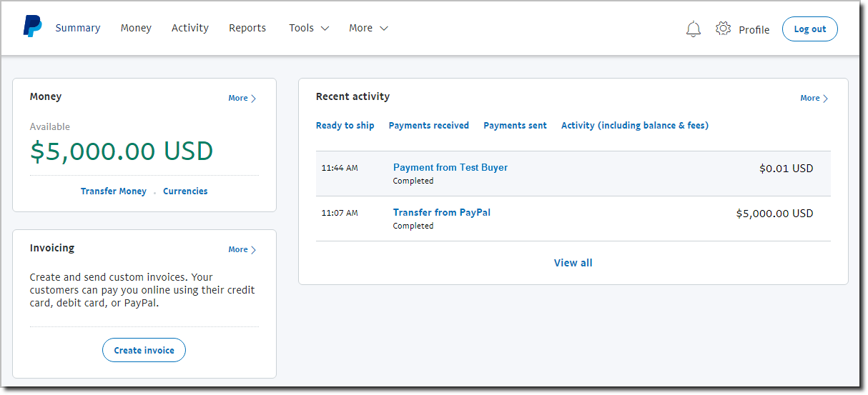This screenshot has height=395, width=868.
Task: Go to the Summary menu item
Action: click(78, 29)
